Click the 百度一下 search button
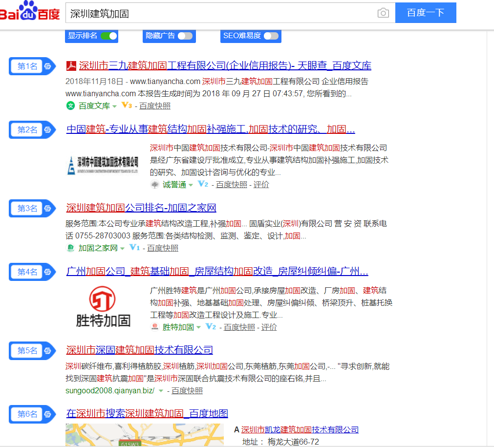The width and height of the screenshot is (494, 448). coord(426,13)
